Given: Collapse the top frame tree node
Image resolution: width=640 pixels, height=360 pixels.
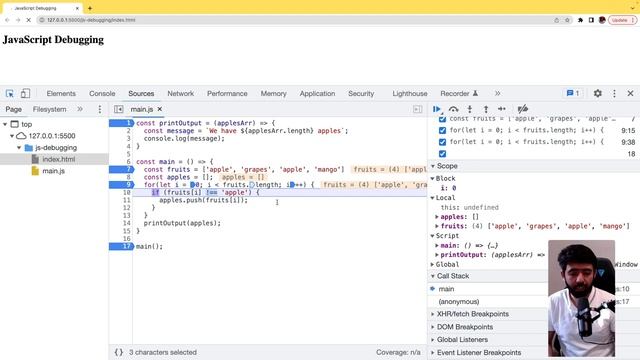Looking at the screenshot, I should click(5, 124).
